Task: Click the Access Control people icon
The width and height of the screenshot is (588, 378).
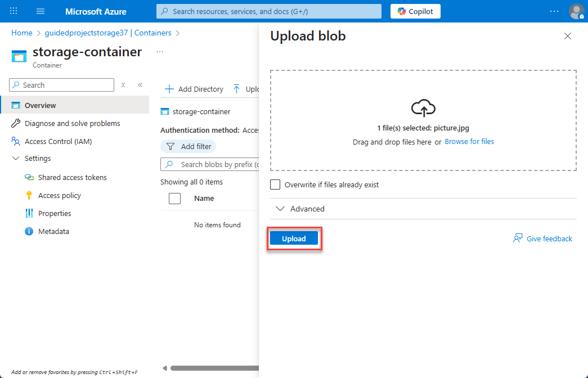Action: pos(16,141)
